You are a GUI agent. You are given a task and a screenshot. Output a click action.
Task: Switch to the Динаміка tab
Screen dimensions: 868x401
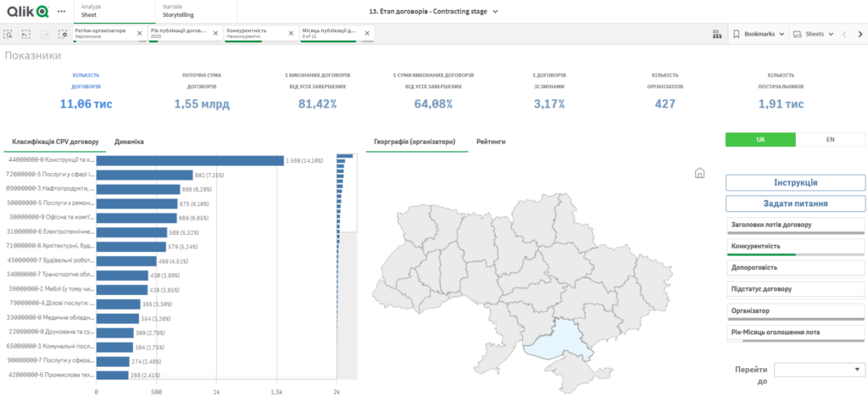[129, 142]
